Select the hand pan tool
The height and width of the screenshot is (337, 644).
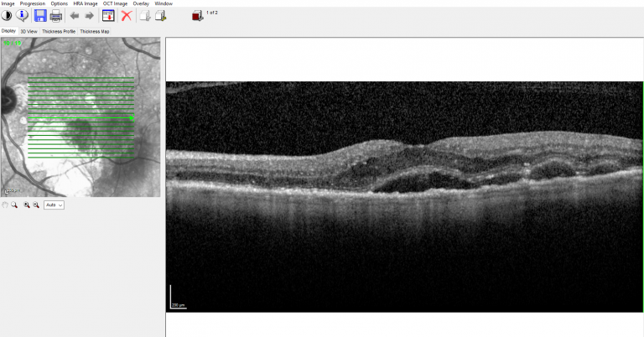click(x=6, y=205)
